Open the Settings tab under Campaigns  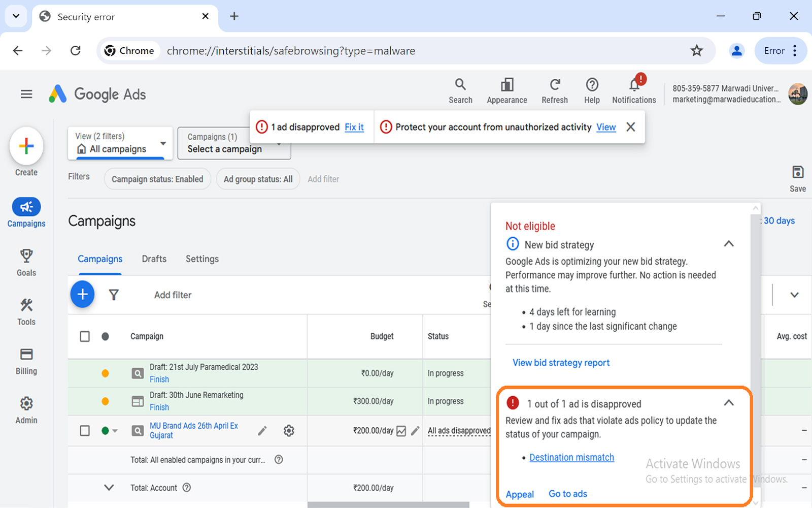(201, 259)
